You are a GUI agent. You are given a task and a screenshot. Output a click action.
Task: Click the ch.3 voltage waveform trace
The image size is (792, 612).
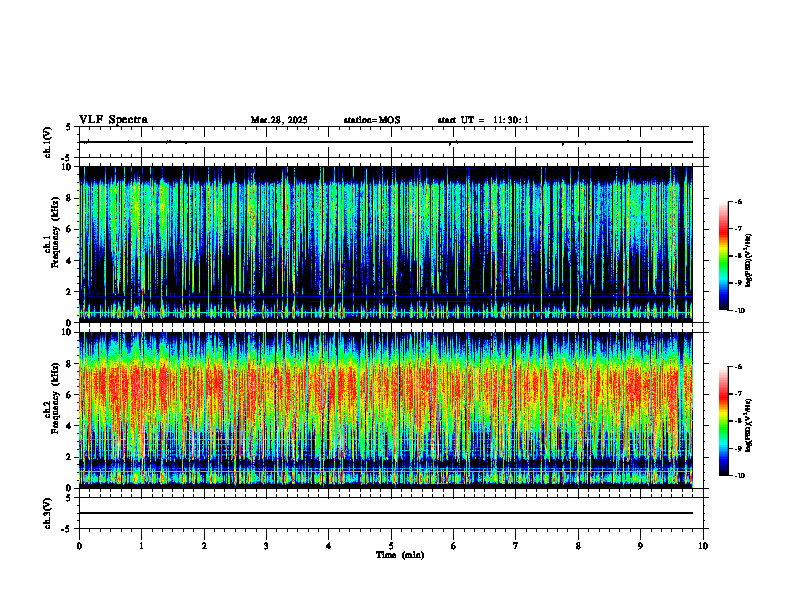pyautogui.click(x=386, y=513)
